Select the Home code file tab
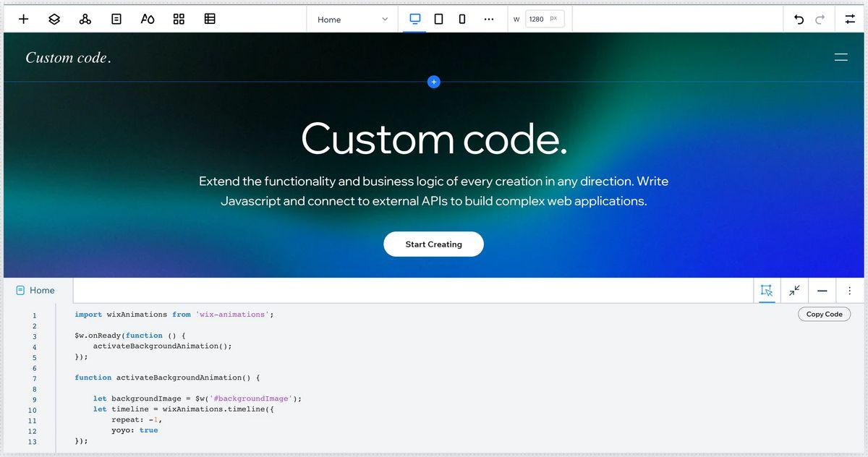Screen dimensions: 868x457 click(x=36, y=291)
